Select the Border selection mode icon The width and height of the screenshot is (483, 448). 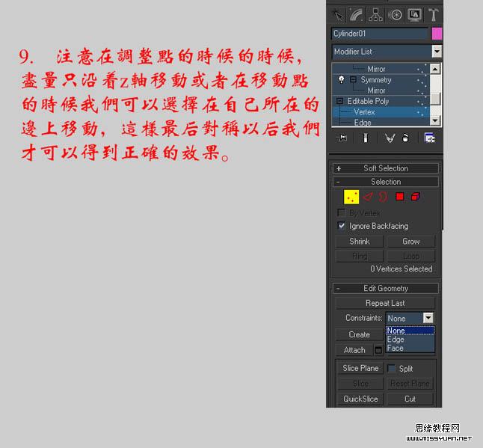pyautogui.click(x=383, y=197)
